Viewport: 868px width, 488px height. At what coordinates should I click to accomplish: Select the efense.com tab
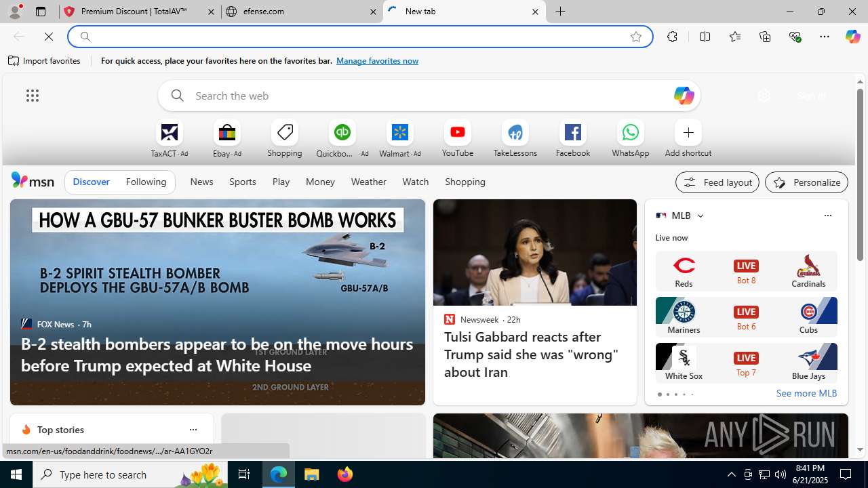[x=302, y=12]
